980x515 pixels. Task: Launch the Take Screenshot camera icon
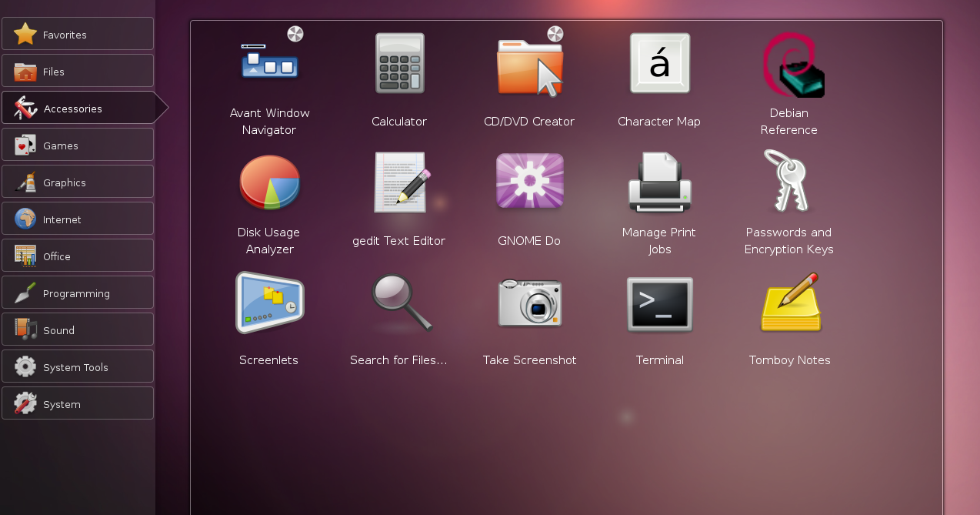[529, 303]
